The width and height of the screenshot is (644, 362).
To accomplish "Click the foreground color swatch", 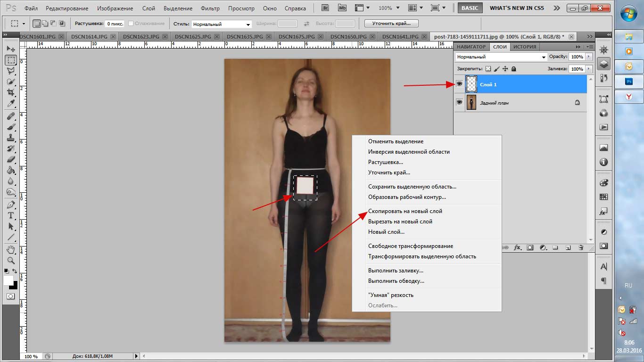I will (x=8, y=280).
